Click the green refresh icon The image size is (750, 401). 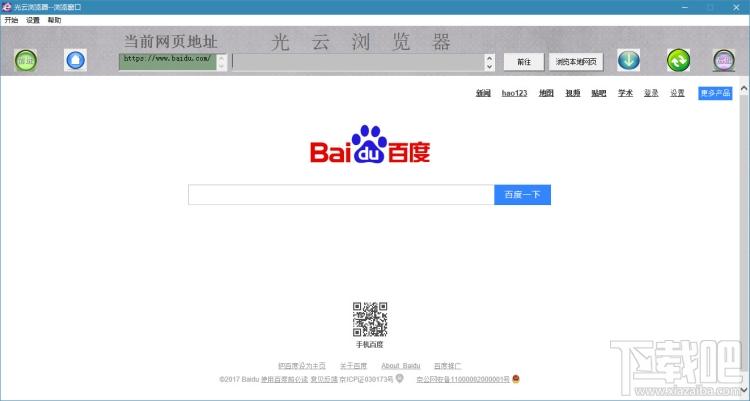point(678,60)
